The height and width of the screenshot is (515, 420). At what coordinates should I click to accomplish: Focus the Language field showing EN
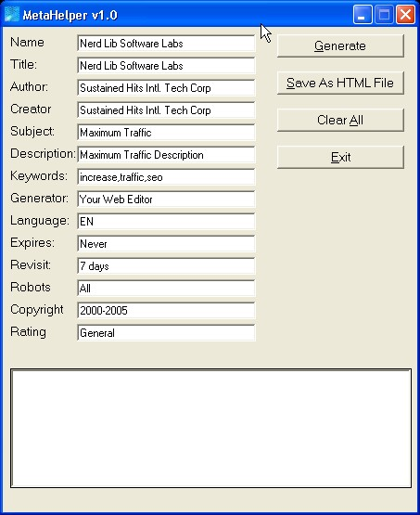166,222
